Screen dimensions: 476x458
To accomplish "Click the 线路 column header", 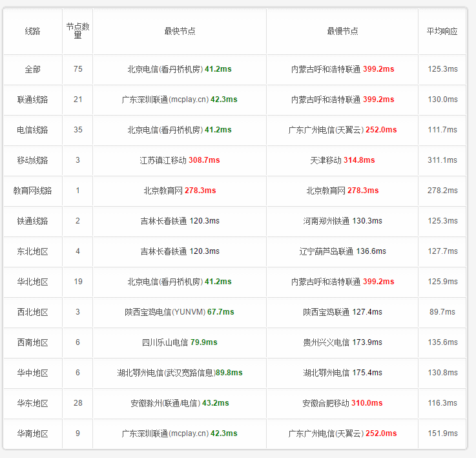I will tap(32, 31).
